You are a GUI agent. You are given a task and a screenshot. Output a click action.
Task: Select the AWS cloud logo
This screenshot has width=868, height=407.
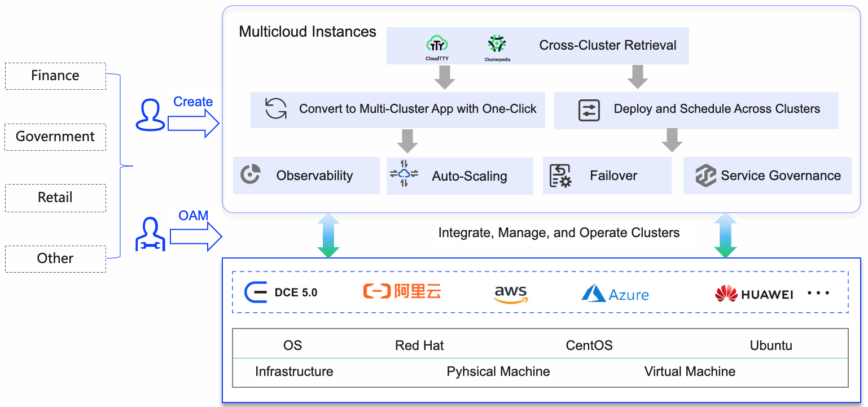[510, 292]
